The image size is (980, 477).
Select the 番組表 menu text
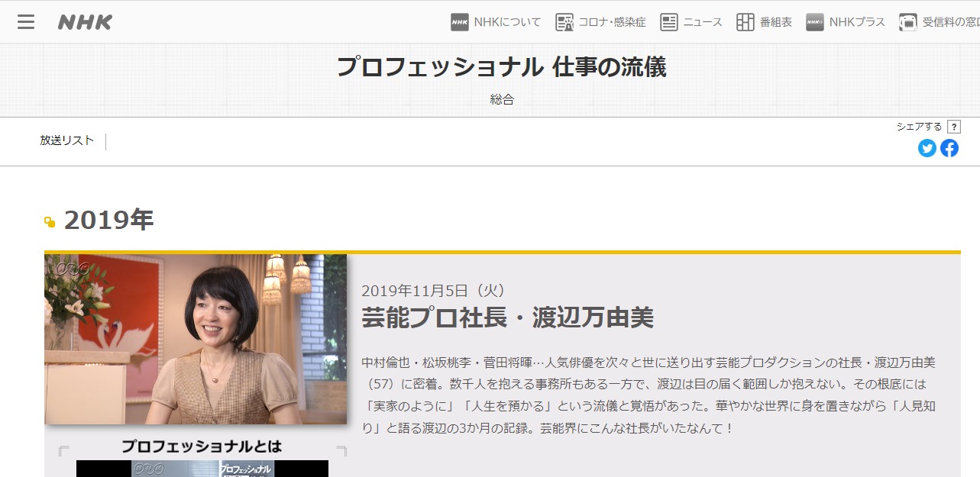[x=775, y=22]
